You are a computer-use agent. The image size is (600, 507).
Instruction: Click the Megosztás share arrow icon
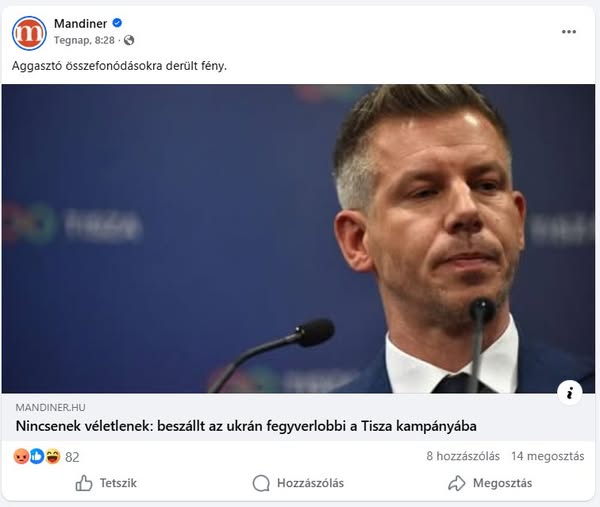(457, 483)
